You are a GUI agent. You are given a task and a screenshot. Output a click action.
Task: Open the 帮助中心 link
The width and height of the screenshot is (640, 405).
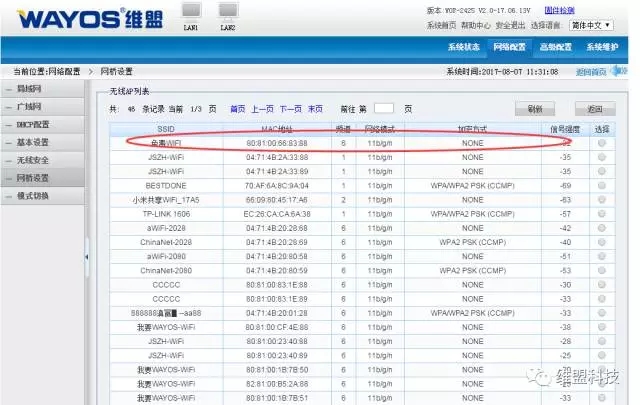coord(476,25)
